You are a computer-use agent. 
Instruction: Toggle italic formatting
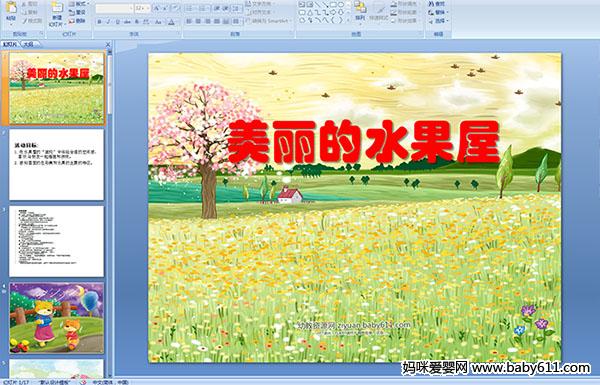108,22
